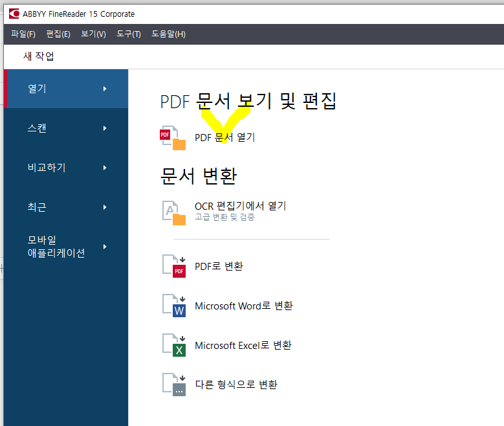Open the 보기(V) menu

click(x=93, y=34)
